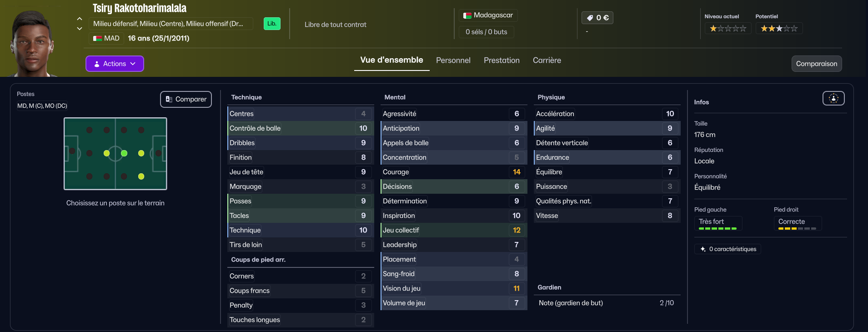
Task: Click the down chevron beside player name
Action: [80, 29]
